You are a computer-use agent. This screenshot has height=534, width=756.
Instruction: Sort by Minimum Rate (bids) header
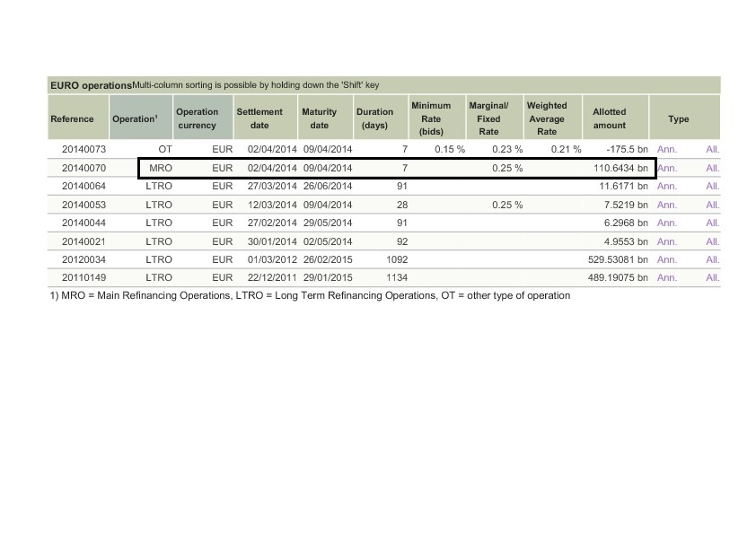(x=437, y=118)
